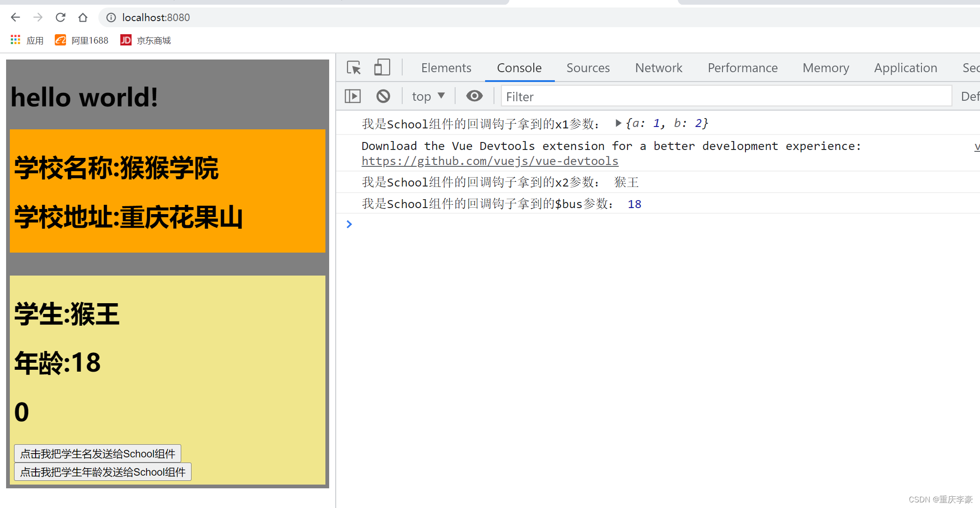The image size is (980, 508).
Task: Open the 阿里1688 bookmark
Action: 81,41
